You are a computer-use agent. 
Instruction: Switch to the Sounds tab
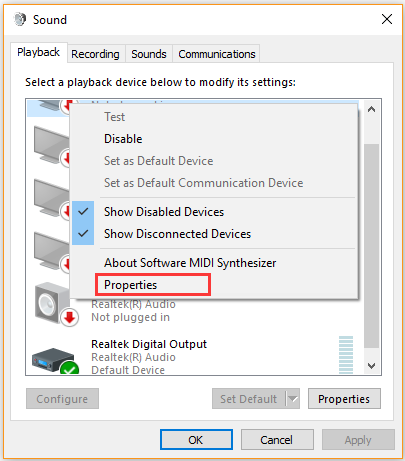[x=149, y=54]
